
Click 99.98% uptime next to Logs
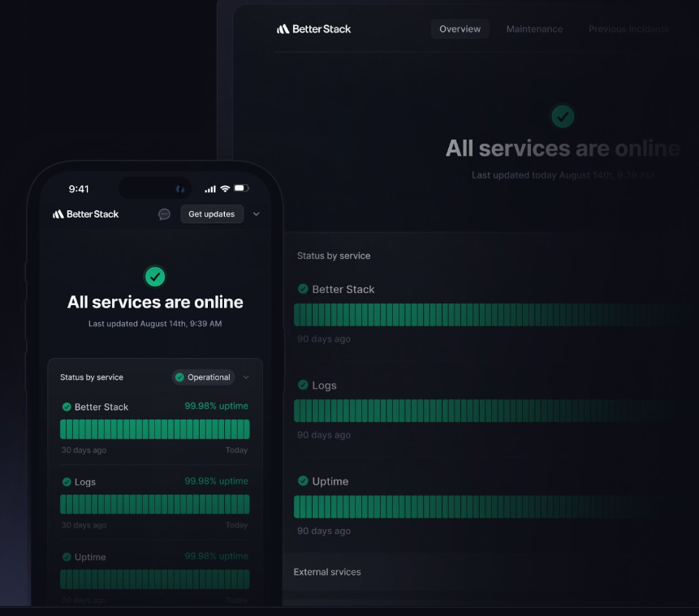216,481
